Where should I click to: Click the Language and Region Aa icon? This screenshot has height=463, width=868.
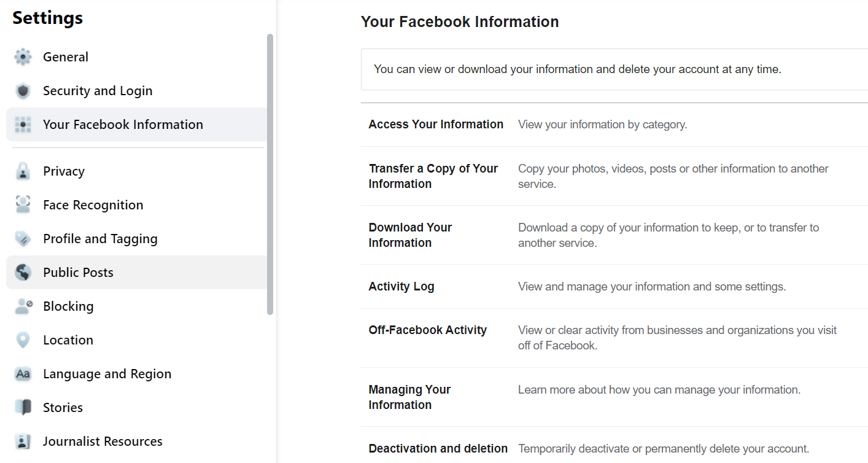click(x=23, y=374)
